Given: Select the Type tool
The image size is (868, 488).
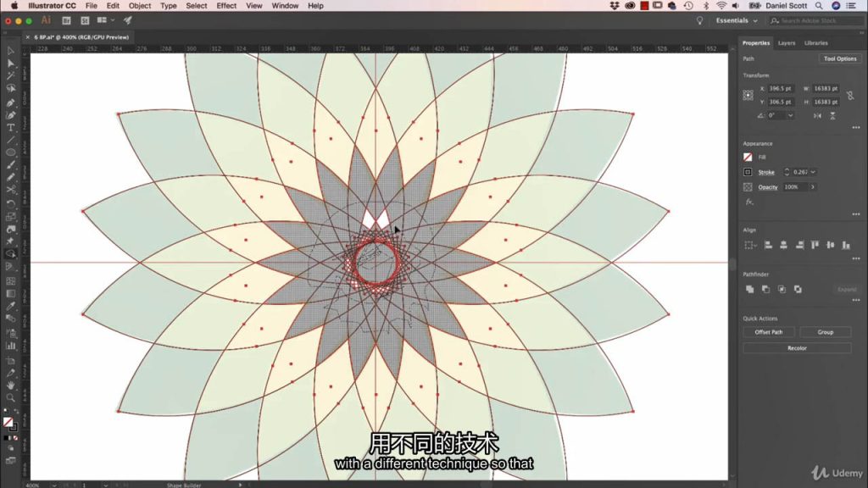Looking at the screenshot, I should click(x=10, y=128).
